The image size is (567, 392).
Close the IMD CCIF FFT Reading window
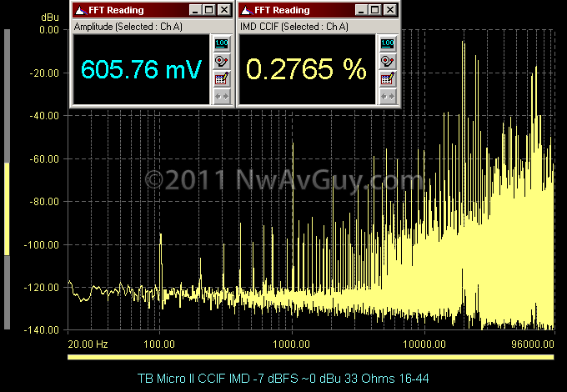[390, 10]
